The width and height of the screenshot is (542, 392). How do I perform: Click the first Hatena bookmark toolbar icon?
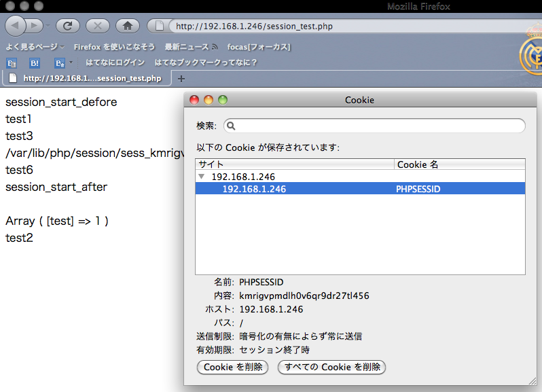point(12,63)
